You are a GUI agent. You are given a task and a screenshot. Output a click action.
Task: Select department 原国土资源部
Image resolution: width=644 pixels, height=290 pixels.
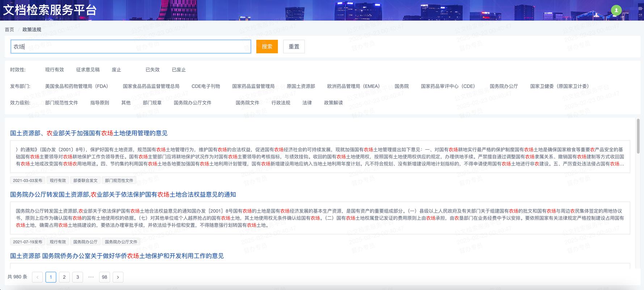point(301,86)
